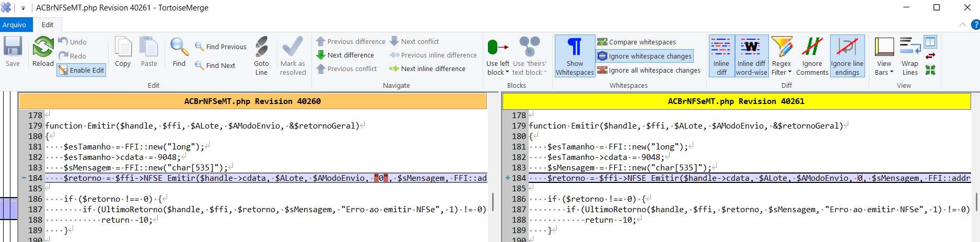Go to next conflict
Viewport: 980px width, 242px height.
pos(414,41)
